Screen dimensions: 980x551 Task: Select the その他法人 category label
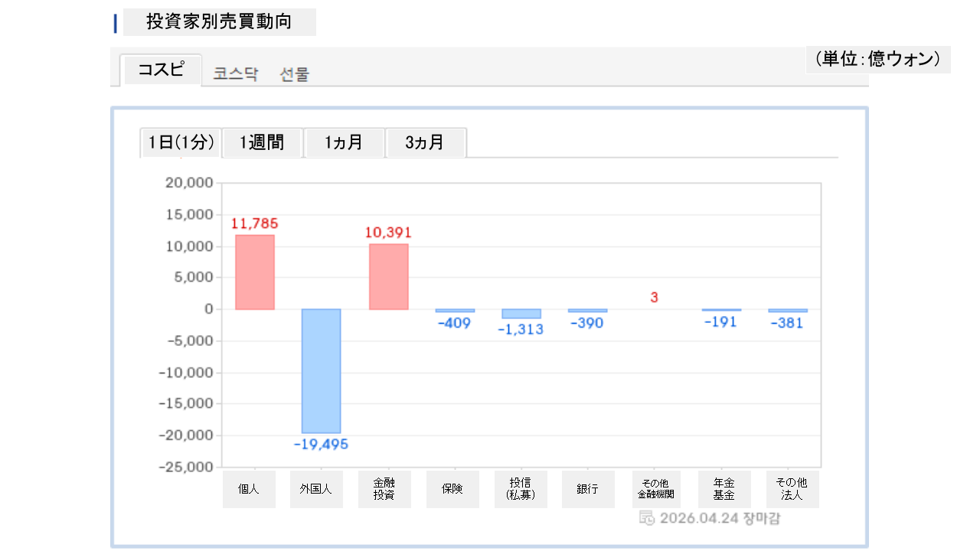pos(792,489)
